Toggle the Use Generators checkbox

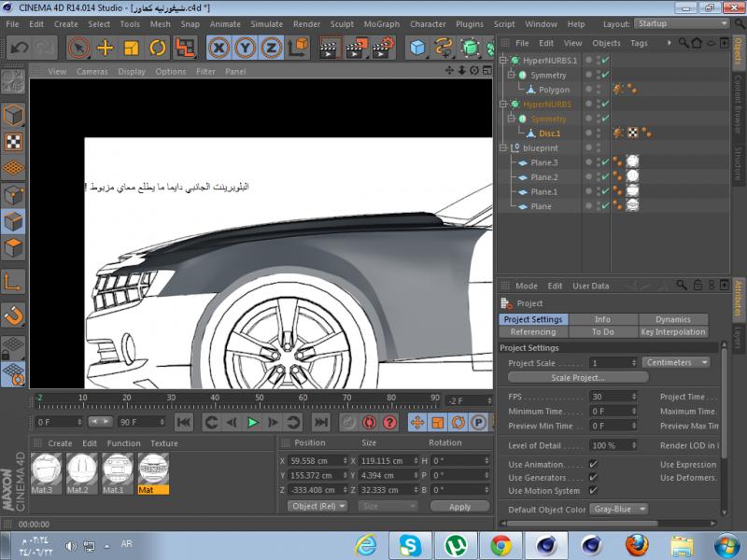[x=593, y=477]
